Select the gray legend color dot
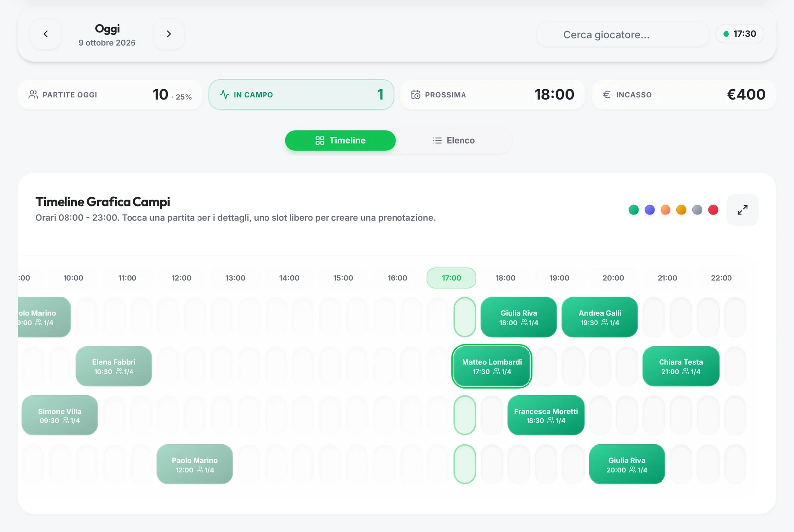This screenshot has height=532, width=794. pos(697,210)
